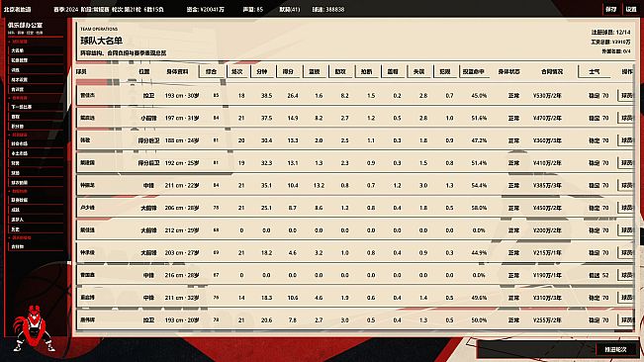Click the 推进轮次 advance round button
This screenshot has height=362, width=644.
615,349
